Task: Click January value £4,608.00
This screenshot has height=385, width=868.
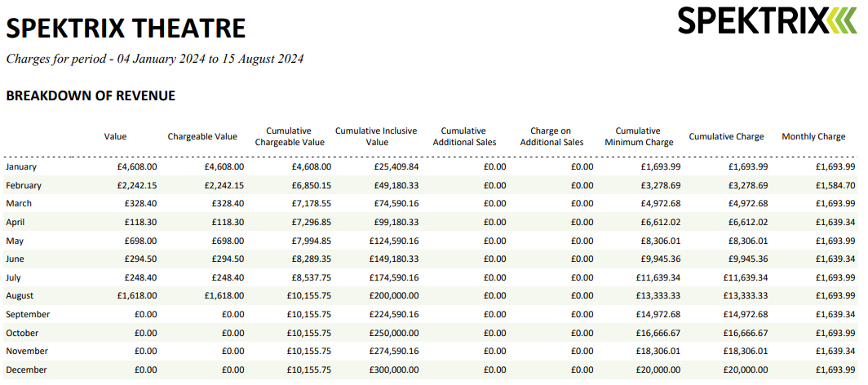Action: click(137, 166)
